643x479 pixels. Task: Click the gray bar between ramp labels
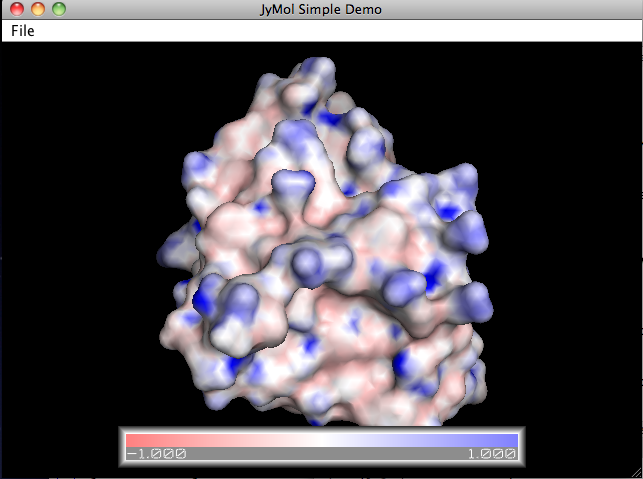[321, 454]
